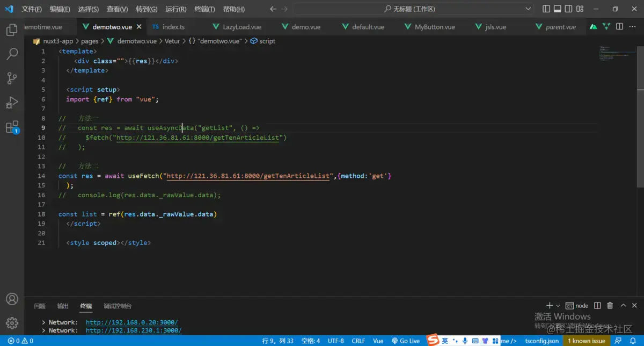The image size is (644, 346).
Task: Open the 编辑(E) menu
Action: tap(60, 9)
